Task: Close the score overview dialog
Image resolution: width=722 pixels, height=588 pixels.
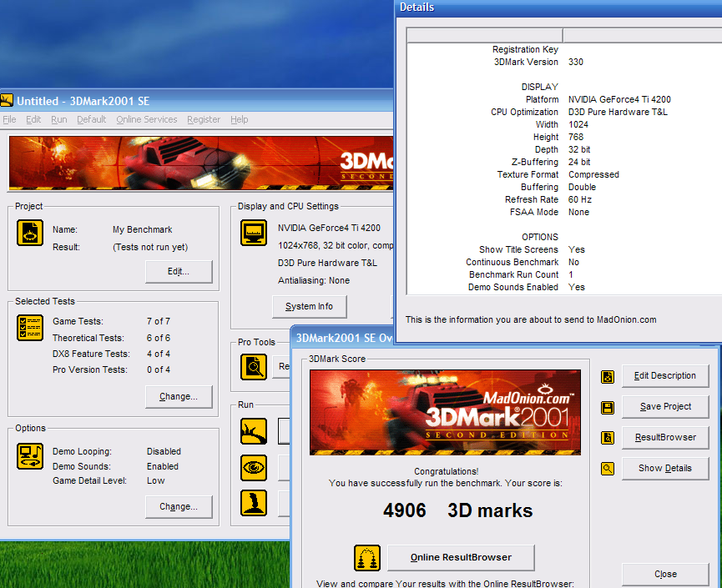Action: [x=665, y=574]
